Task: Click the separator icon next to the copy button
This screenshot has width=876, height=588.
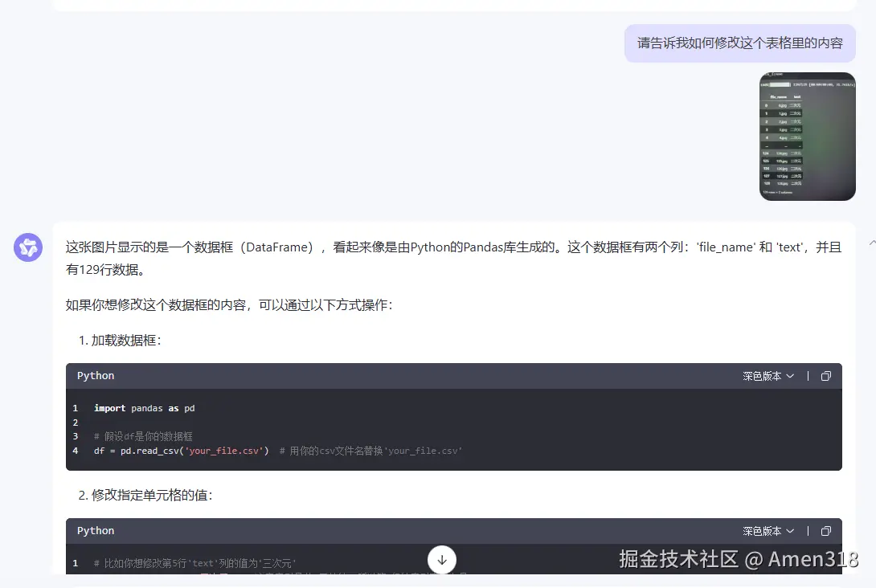Action: point(808,375)
